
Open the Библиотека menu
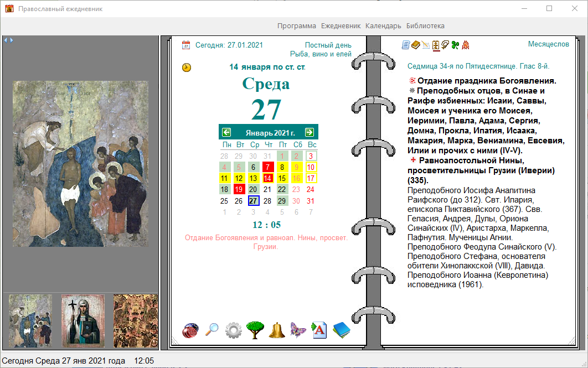click(425, 26)
